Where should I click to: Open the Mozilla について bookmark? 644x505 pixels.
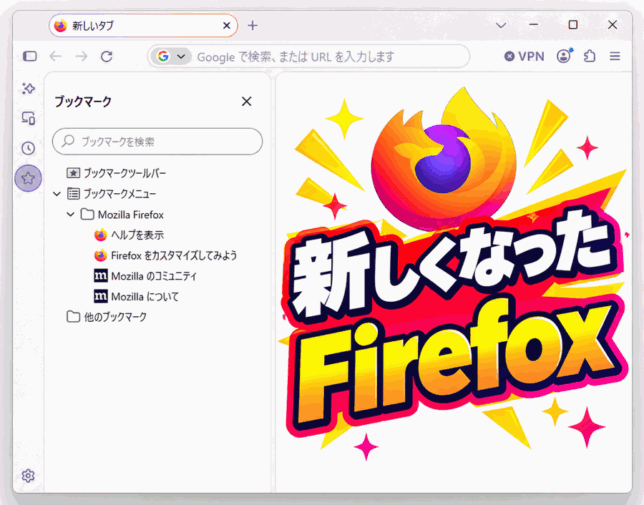(137, 296)
